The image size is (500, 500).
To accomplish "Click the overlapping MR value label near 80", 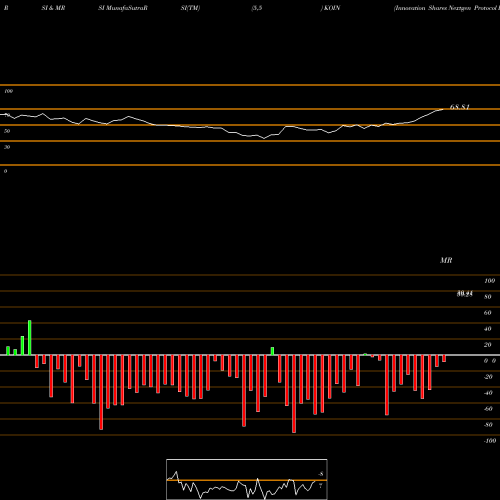I will pyautogui.click(x=465, y=294).
